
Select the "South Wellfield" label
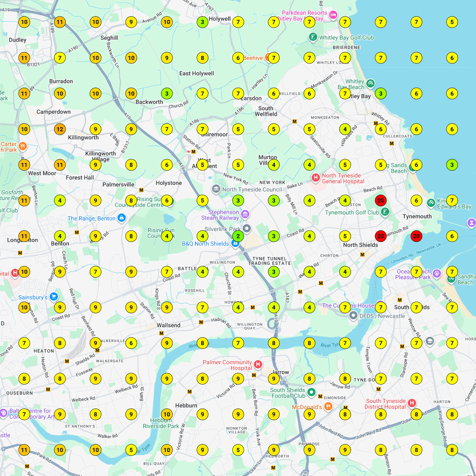point(266,111)
